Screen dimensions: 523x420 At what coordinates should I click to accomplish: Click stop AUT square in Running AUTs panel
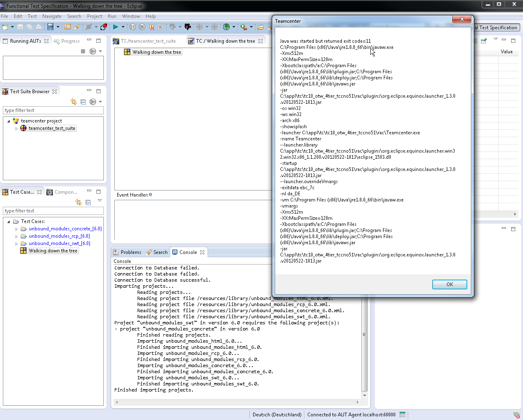click(83, 51)
